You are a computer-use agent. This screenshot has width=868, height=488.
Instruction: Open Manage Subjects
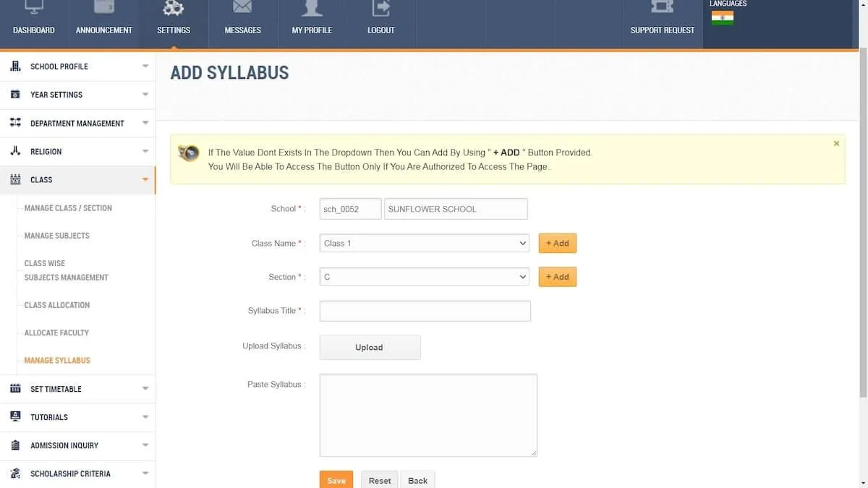click(57, 236)
